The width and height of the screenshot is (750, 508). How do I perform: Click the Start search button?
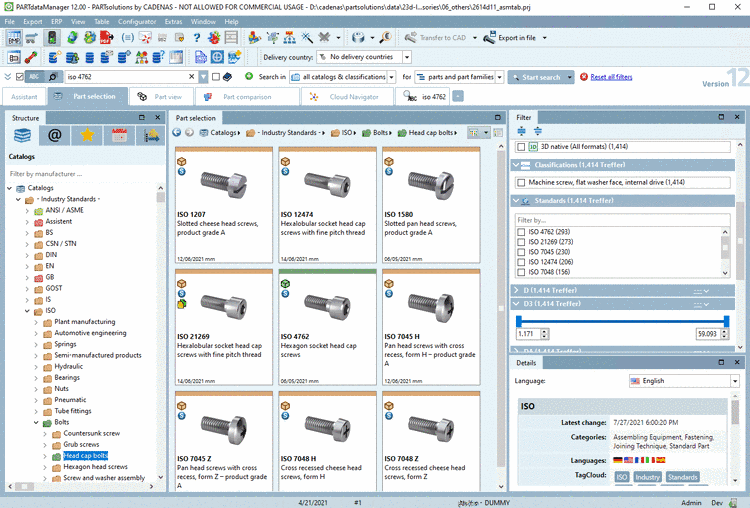536,77
